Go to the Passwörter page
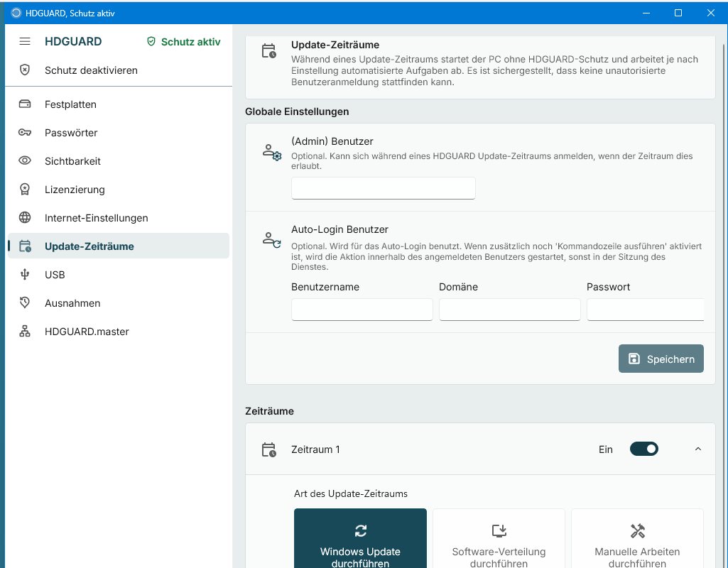Viewport: 728px width, 568px height. [x=119, y=133]
